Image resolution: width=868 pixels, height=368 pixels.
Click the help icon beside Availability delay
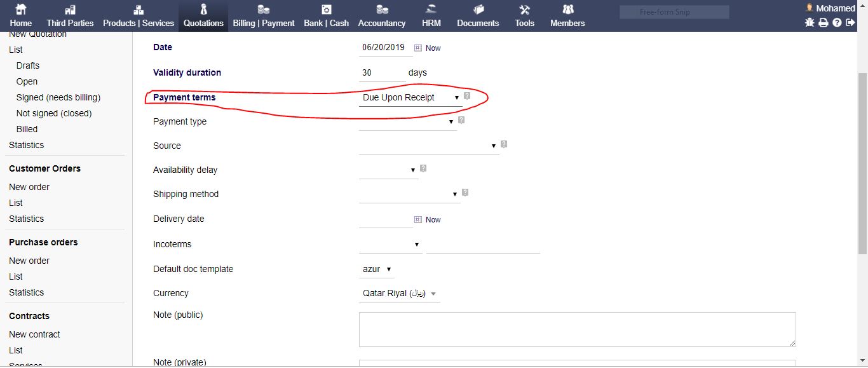423,168
